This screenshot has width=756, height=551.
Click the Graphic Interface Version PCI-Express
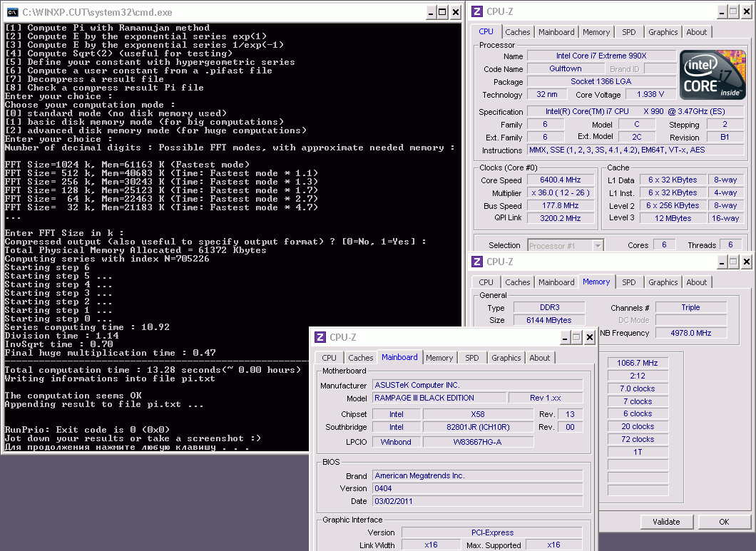pyautogui.click(x=492, y=532)
